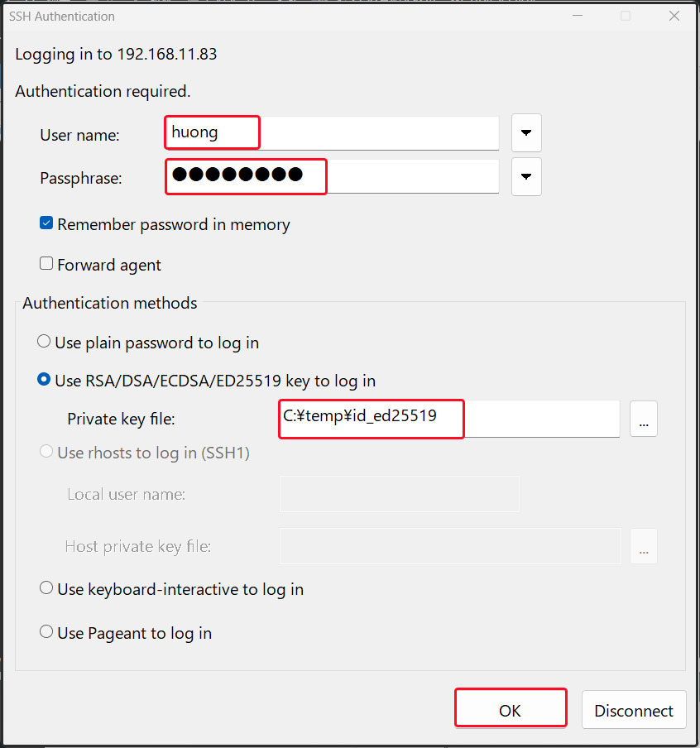700x748 pixels.
Task: Click the User name field containing huong
Action: [x=331, y=132]
